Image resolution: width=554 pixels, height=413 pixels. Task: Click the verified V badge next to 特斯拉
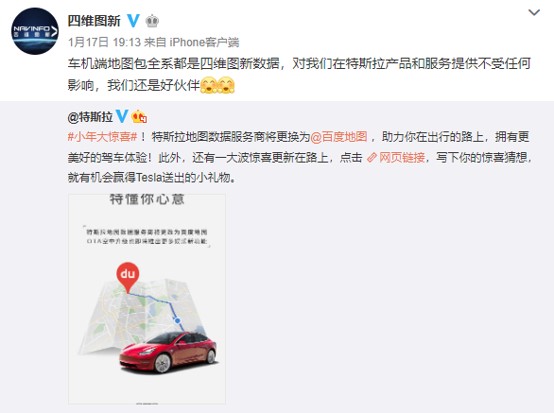pyautogui.click(x=122, y=116)
